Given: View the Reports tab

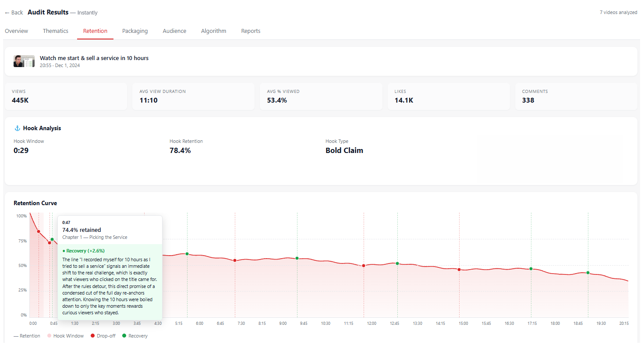Looking at the screenshot, I should [251, 31].
